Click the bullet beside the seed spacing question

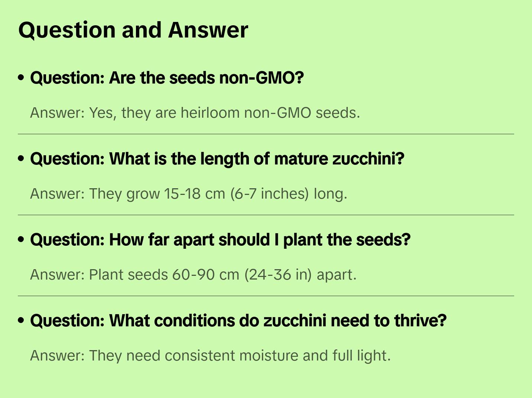(x=21, y=240)
